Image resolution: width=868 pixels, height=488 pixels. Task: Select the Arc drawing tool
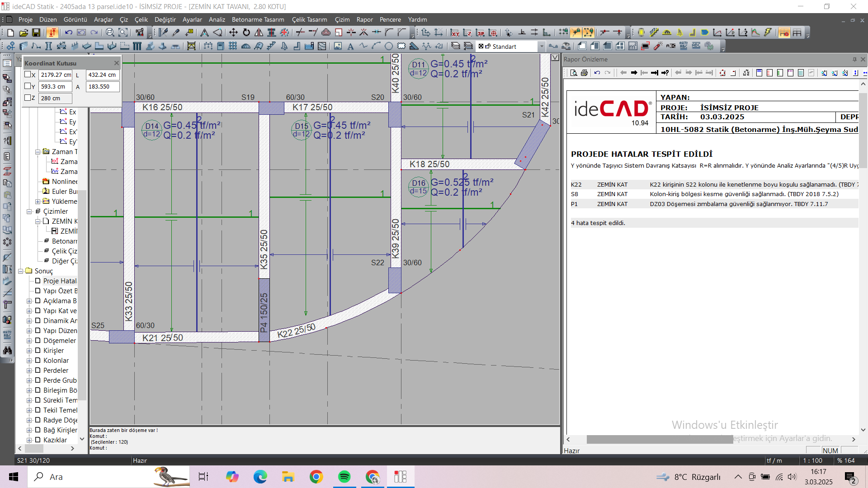click(x=376, y=46)
